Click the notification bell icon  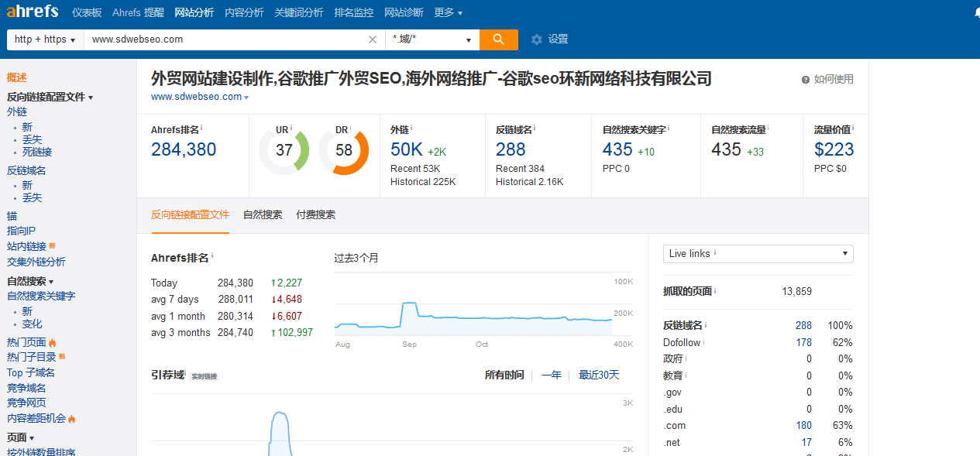pyautogui.click(x=976, y=12)
